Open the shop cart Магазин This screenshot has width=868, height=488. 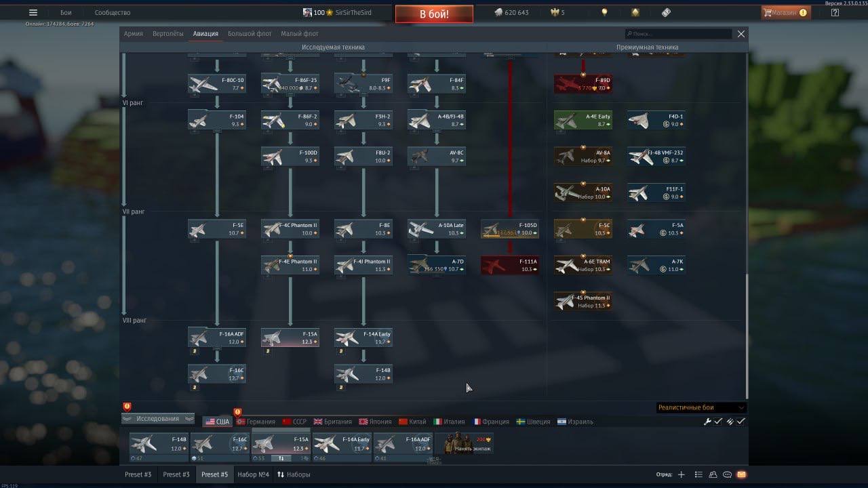(x=785, y=12)
